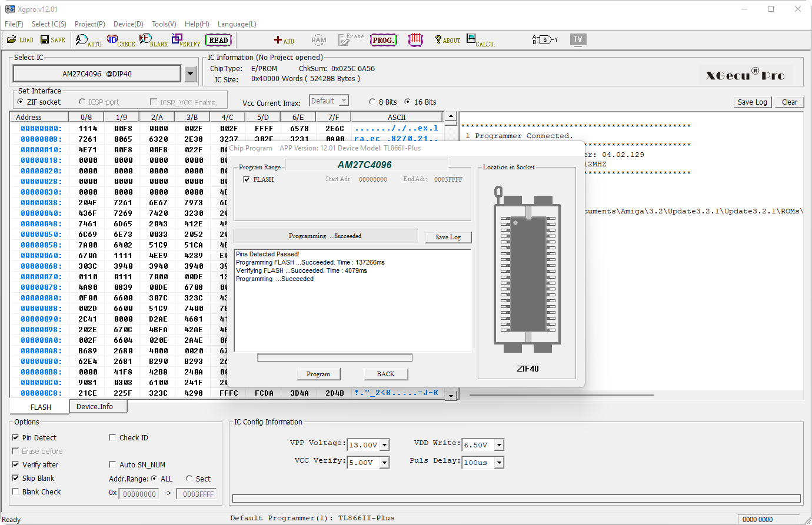
Task: Open the Help(H) menu
Action: point(197,24)
